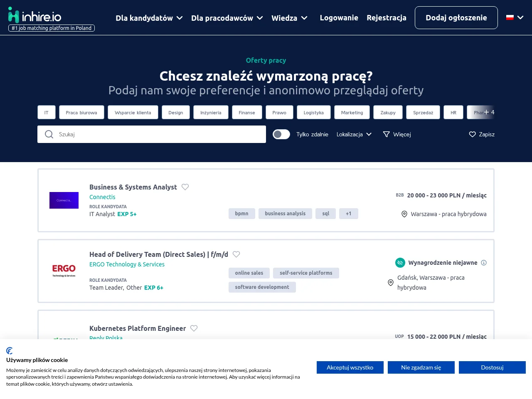Click the Dodaj ogłoszenie button
Screen dimensions: 532x399
456,17
